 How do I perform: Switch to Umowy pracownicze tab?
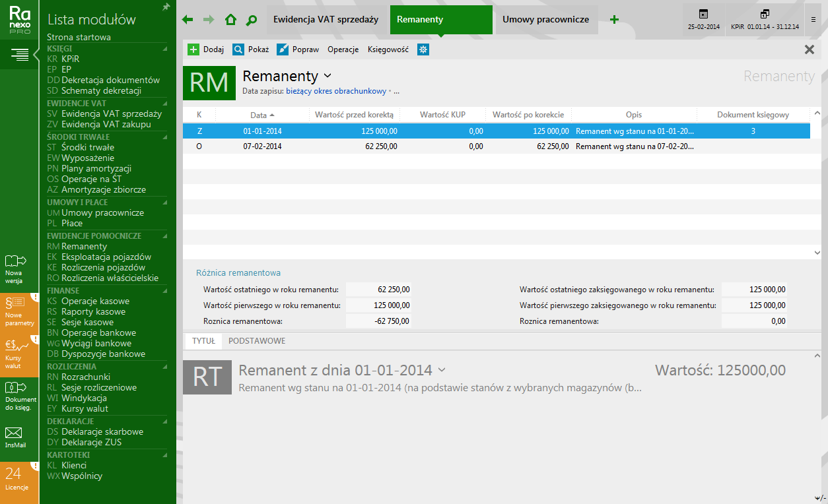tap(545, 20)
